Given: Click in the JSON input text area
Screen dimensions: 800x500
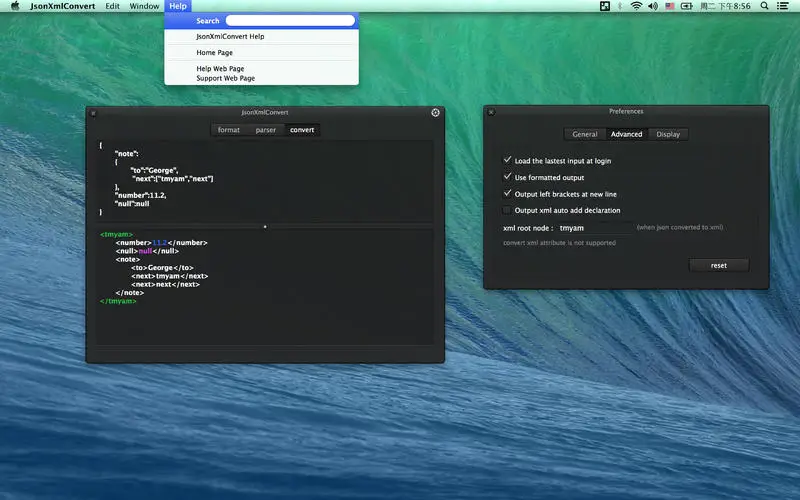Looking at the screenshot, I should point(264,181).
